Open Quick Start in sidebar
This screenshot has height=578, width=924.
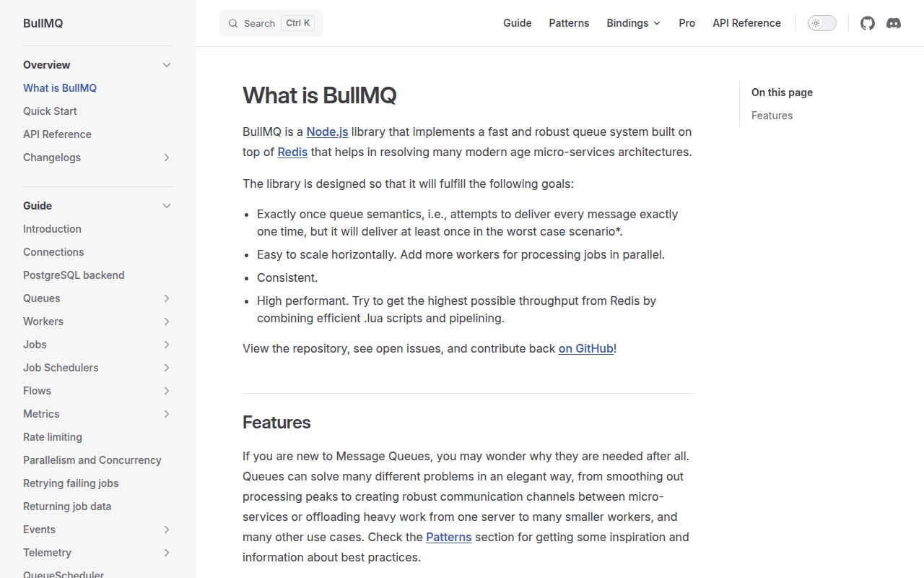pos(50,111)
